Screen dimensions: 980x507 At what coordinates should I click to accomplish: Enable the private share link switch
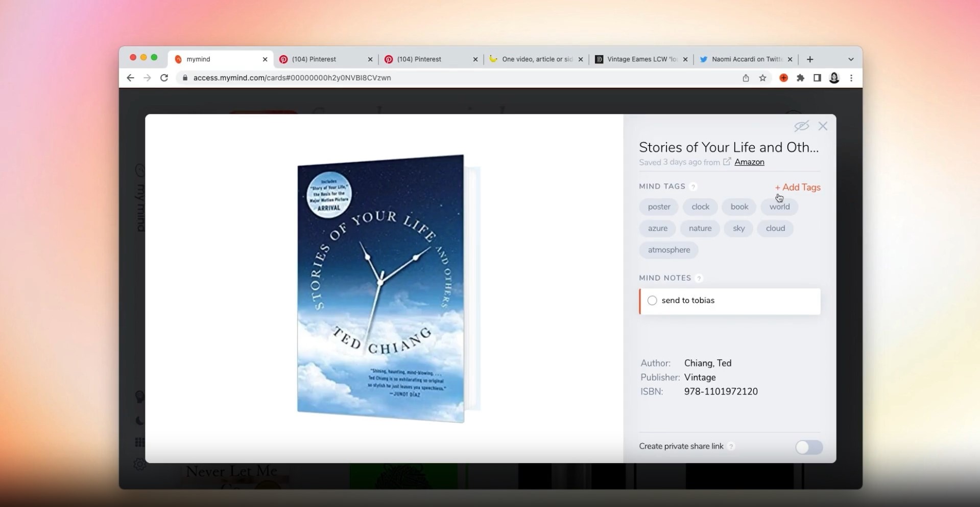[x=809, y=447]
